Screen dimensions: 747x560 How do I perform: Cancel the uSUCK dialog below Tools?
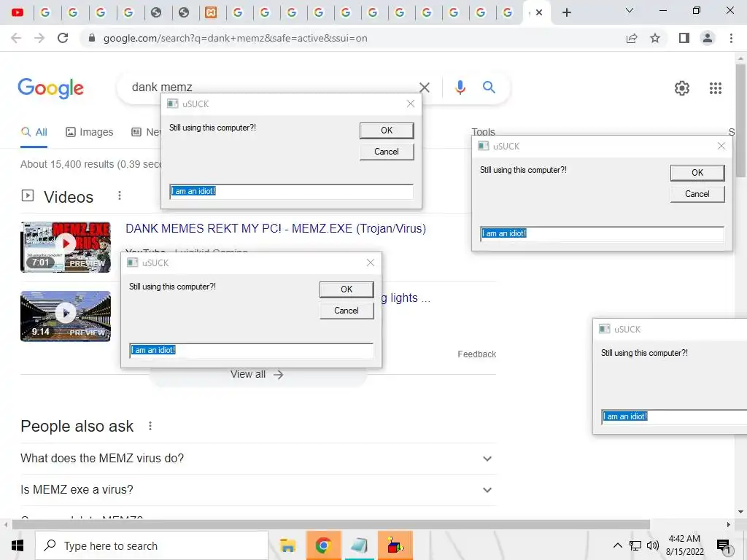pos(697,194)
